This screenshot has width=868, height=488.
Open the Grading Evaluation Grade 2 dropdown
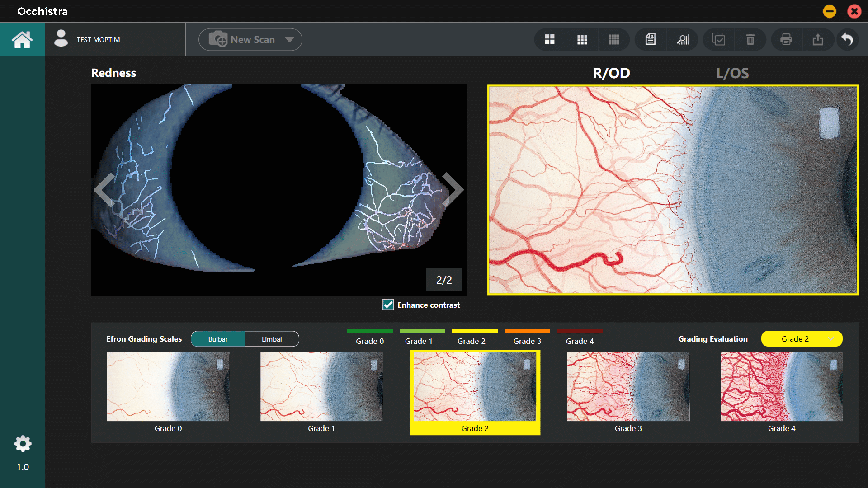[x=802, y=339]
